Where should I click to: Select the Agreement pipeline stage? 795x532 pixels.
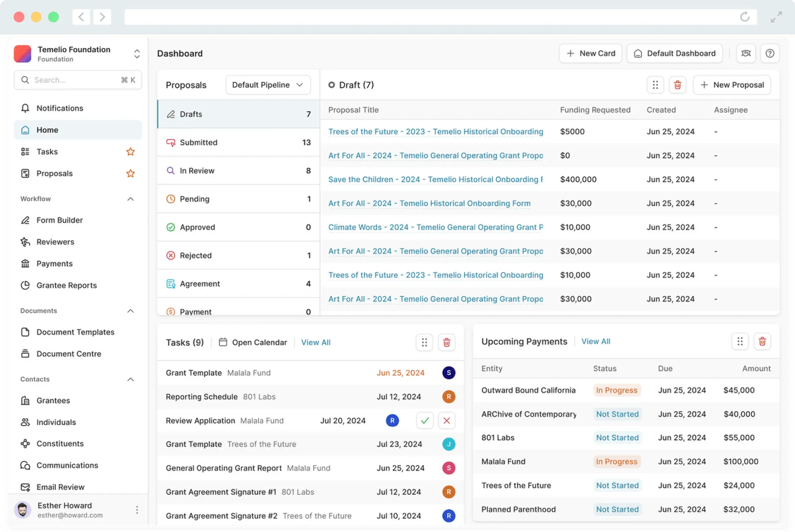238,283
